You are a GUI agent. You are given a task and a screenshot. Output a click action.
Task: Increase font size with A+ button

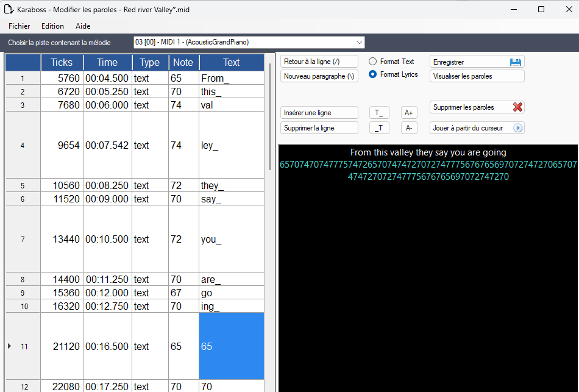(x=409, y=113)
